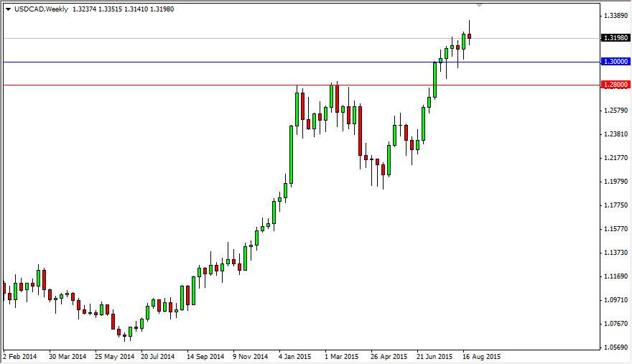Screen dimensions: 632x364
Task: Select the current price label 1.31980
Action: 615,38
